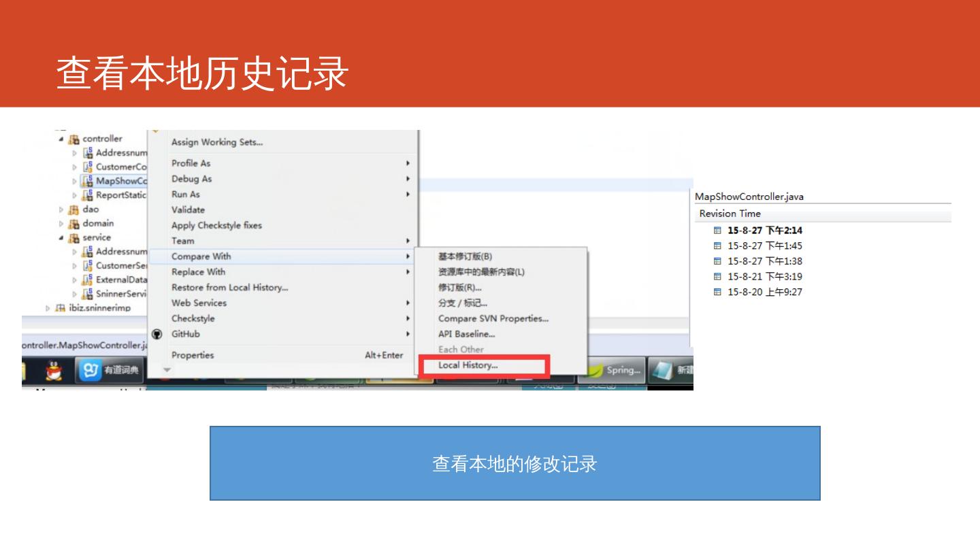Collapse the service package node
980x551 pixels.
pos(61,238)
